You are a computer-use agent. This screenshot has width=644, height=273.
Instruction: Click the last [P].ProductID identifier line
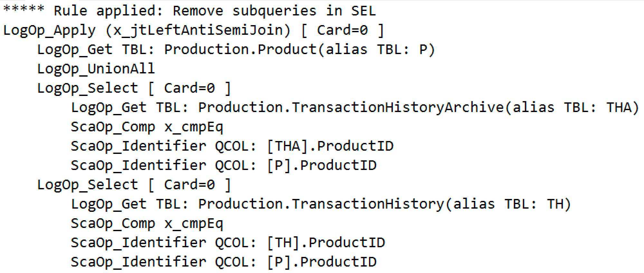pos(224,262)
